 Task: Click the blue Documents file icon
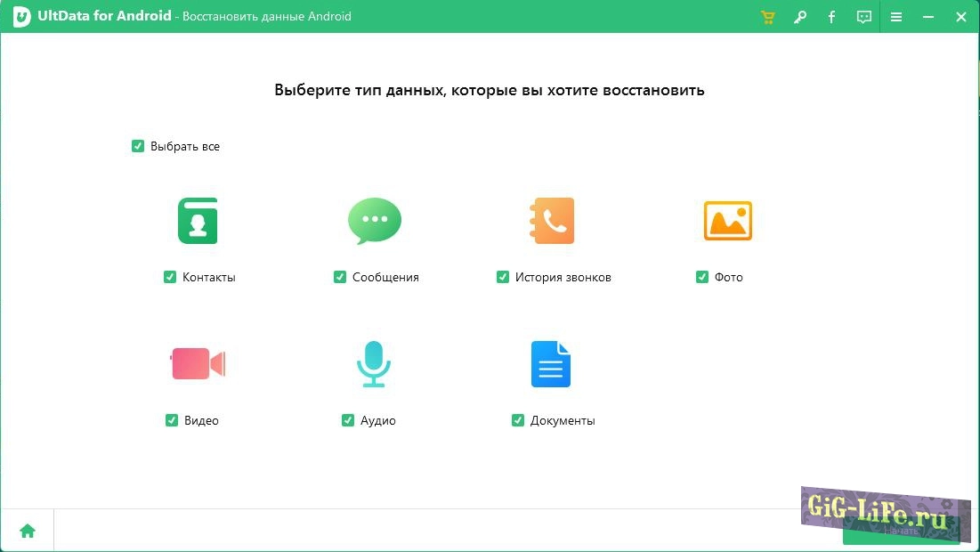(550, 364)
